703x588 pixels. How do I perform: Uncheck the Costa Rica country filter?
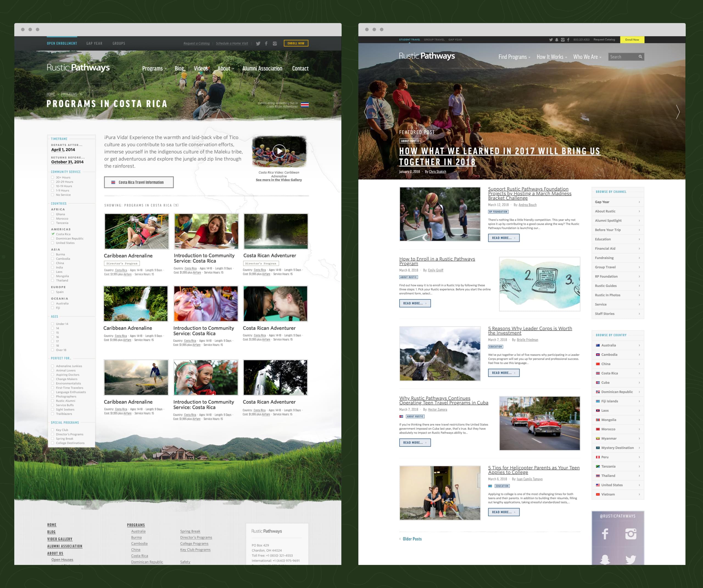(x=52, y=234)
